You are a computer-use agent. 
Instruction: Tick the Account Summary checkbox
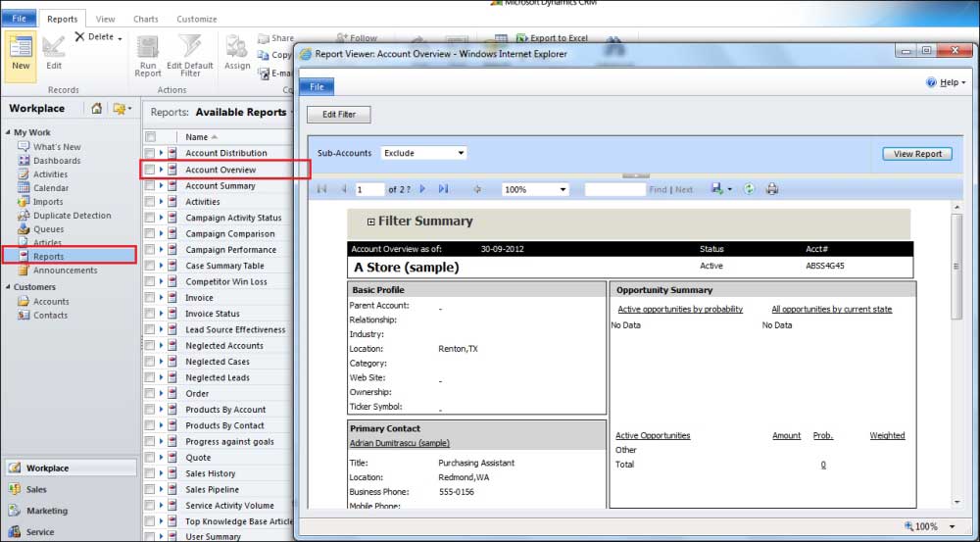[150, 186]
